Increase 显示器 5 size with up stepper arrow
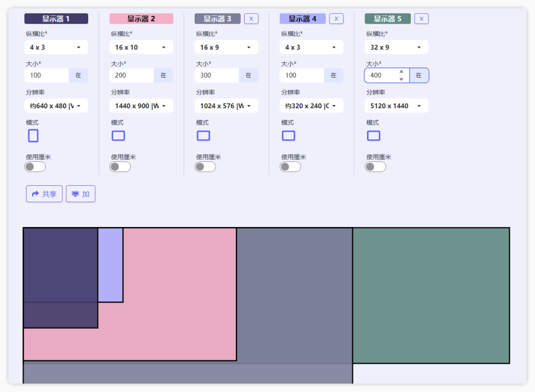535x392 pixels. 401,72
